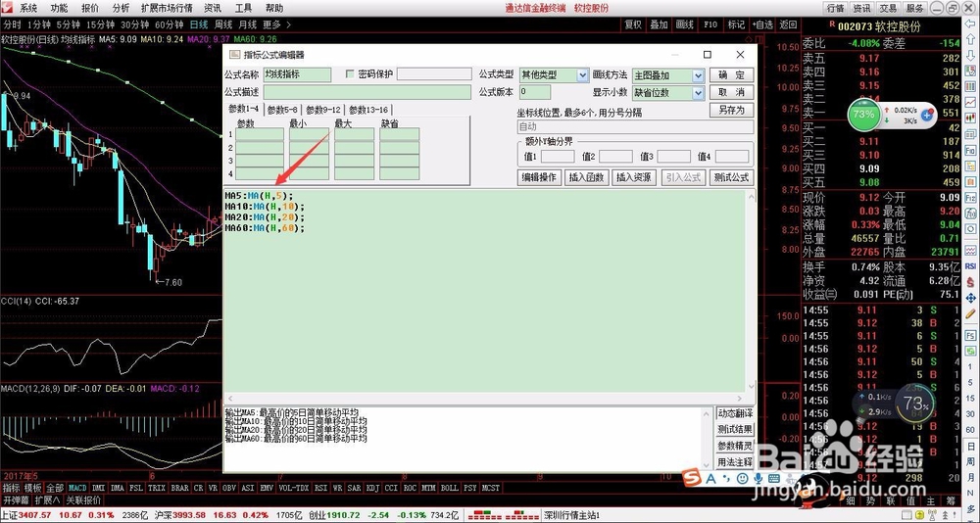Click the RSI indicator icon in right sidebar

point(971,266)
